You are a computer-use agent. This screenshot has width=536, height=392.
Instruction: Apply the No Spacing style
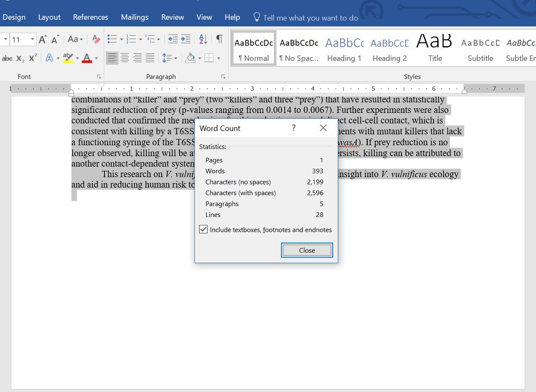299,48
